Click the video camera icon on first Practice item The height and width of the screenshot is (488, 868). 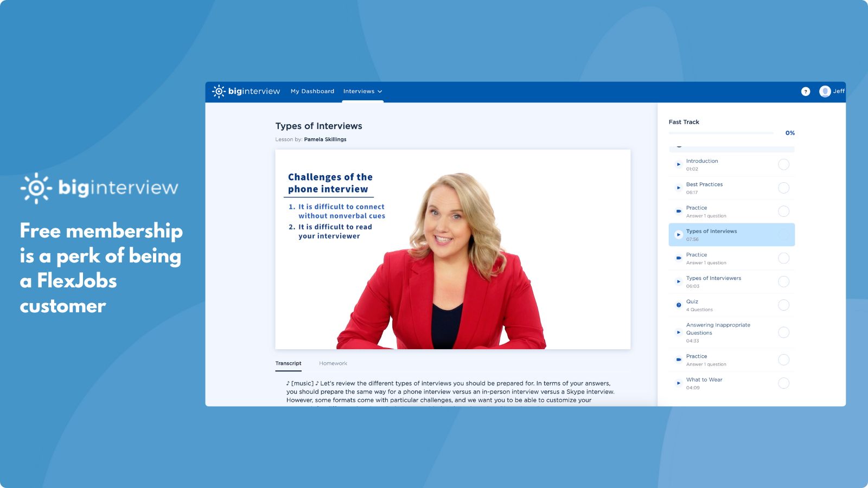678,211
